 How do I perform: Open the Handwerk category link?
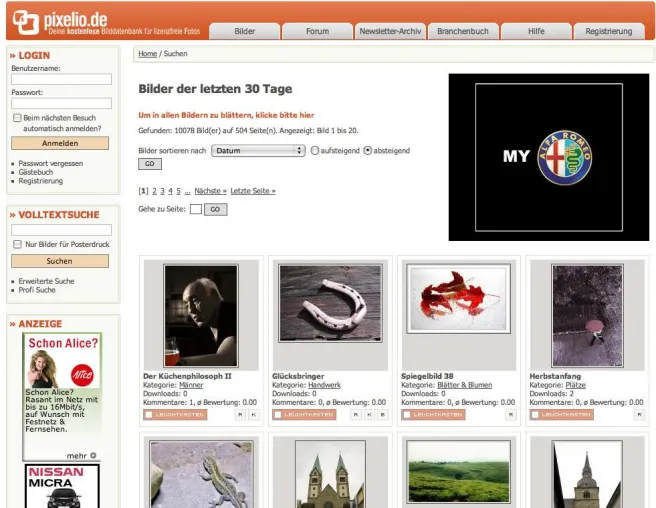pyautogui.click(x=324, y=385)
